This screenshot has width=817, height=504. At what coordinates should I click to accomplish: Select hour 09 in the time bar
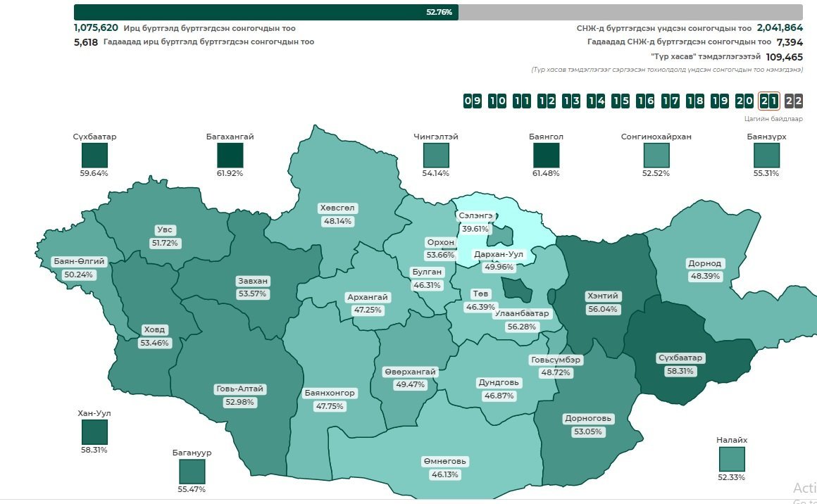click(x=472, y=101)
